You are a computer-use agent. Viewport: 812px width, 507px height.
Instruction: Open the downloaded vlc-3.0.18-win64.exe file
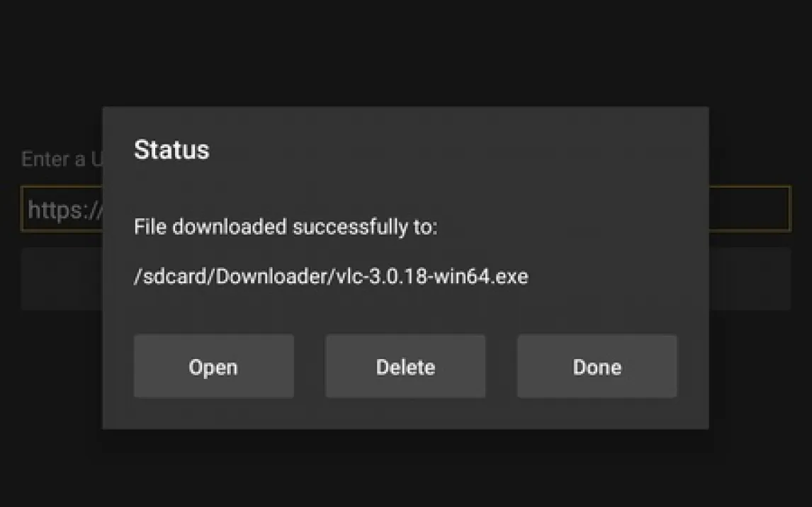(x=213, y=367)
